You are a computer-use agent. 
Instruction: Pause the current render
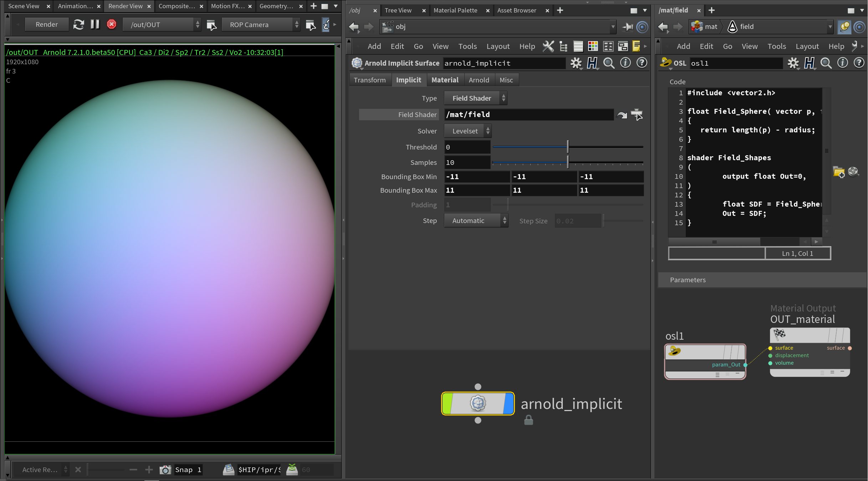(x=95, y=25)
